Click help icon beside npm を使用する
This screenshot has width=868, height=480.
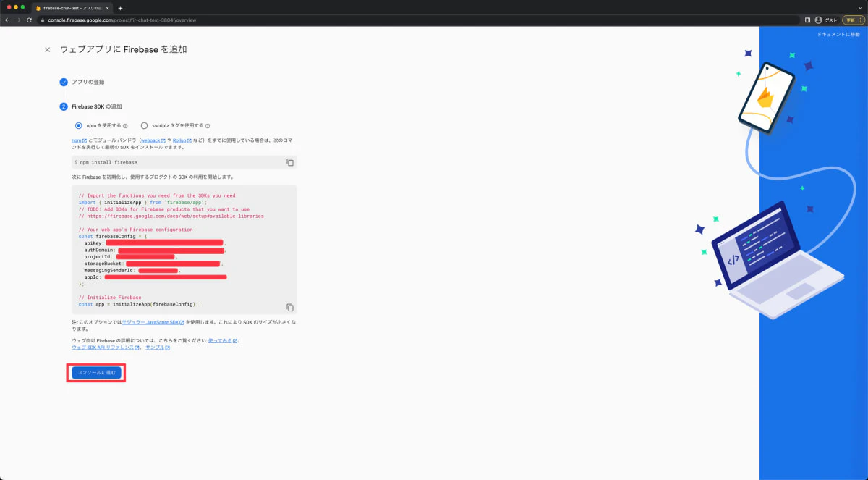[125, 125]
